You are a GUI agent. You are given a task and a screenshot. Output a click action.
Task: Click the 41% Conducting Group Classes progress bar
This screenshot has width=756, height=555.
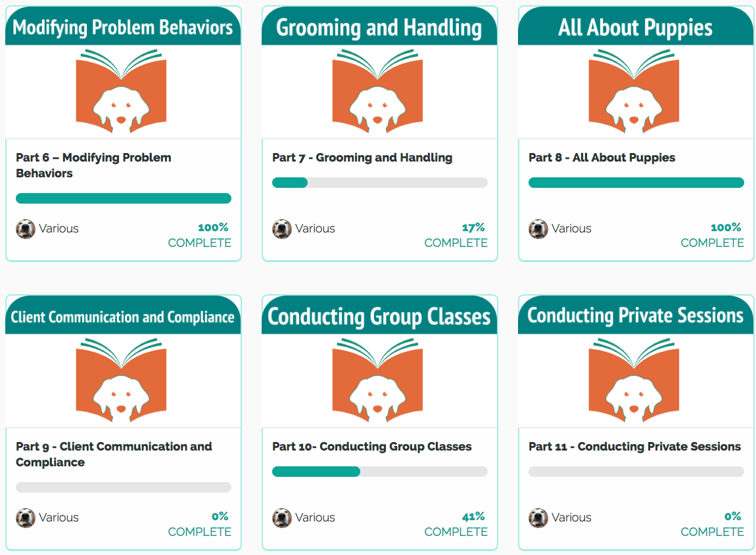click(380, 472)
